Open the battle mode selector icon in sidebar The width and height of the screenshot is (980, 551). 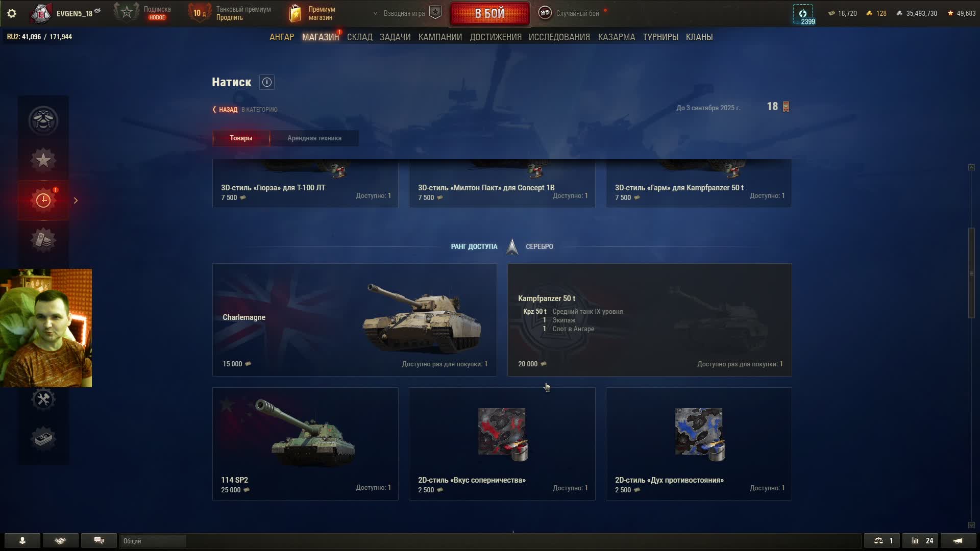43,120
